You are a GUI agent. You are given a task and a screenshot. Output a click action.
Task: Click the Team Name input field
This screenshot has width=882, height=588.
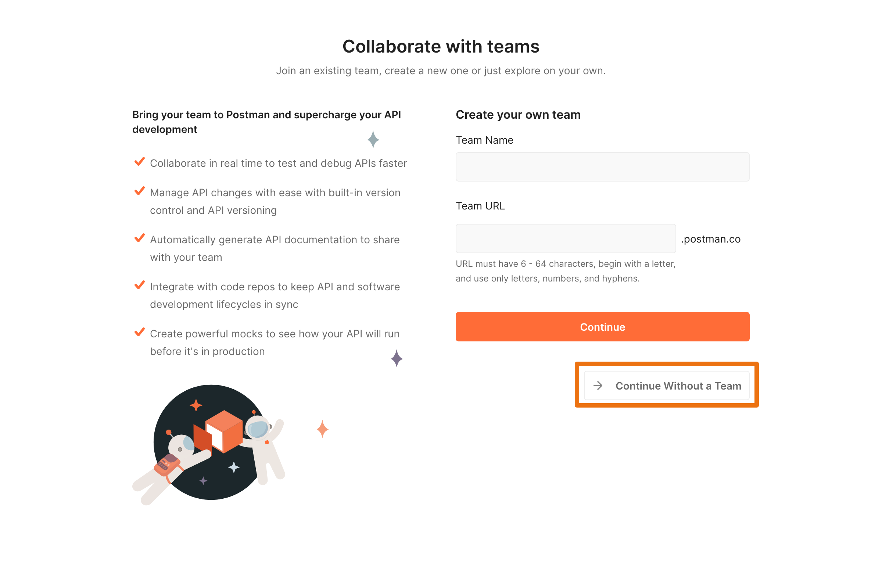click(x=602, y=167)
